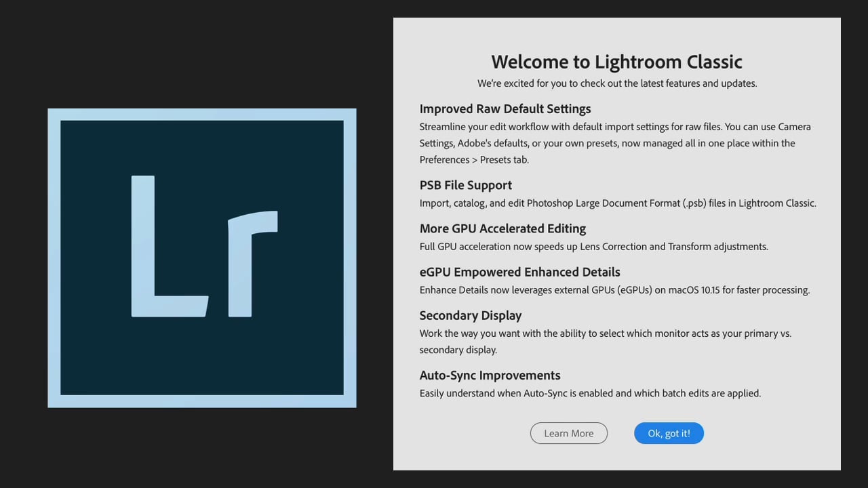This screenshot has width=868, height=488.
Task: Click the More GPU Accelerated Editing heading
Action: [502, 228]
